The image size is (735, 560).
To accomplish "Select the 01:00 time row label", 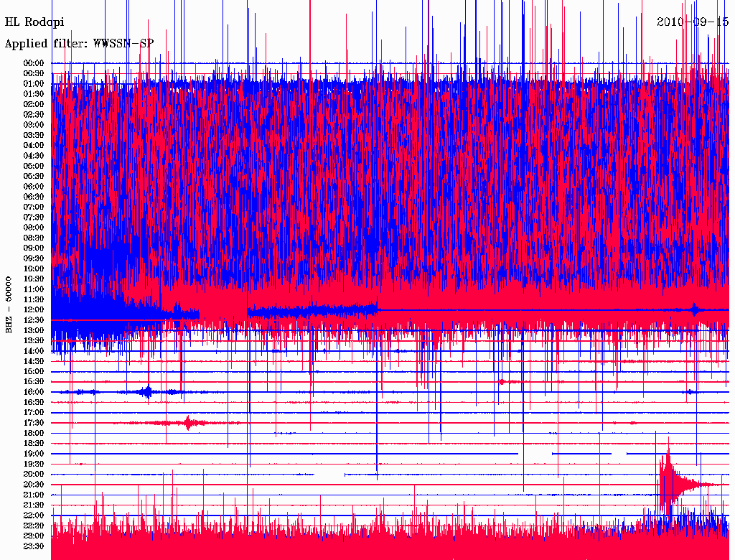I will point(34,84).
